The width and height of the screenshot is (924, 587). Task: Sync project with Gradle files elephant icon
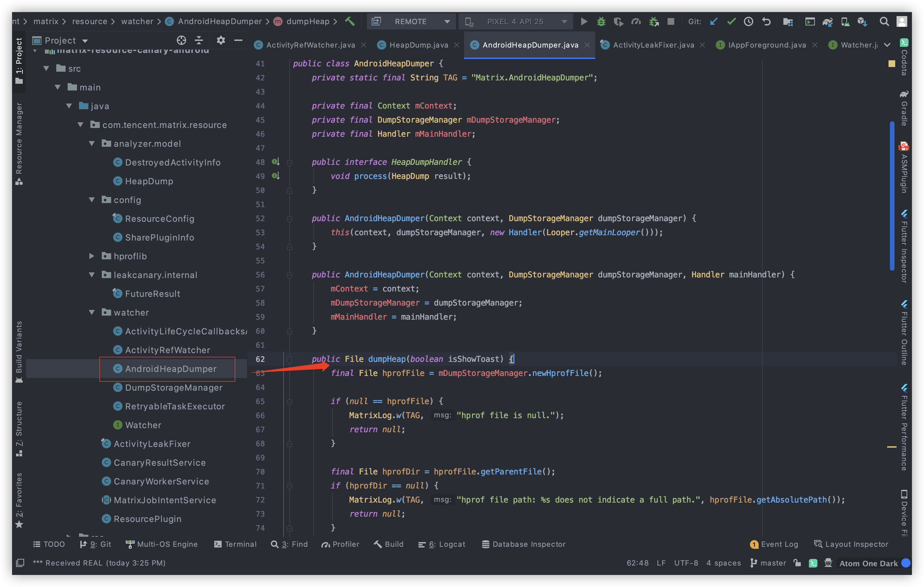[x=827, y=21]
